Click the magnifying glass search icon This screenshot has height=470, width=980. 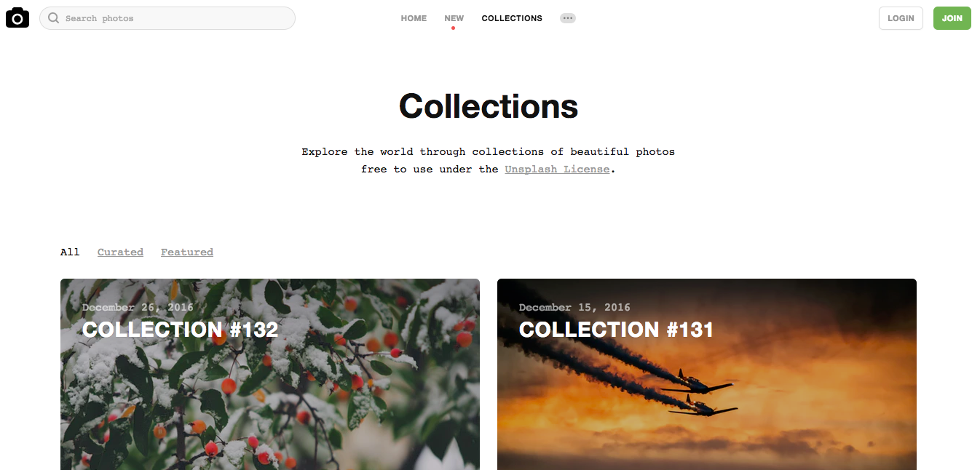pos(53,18)
